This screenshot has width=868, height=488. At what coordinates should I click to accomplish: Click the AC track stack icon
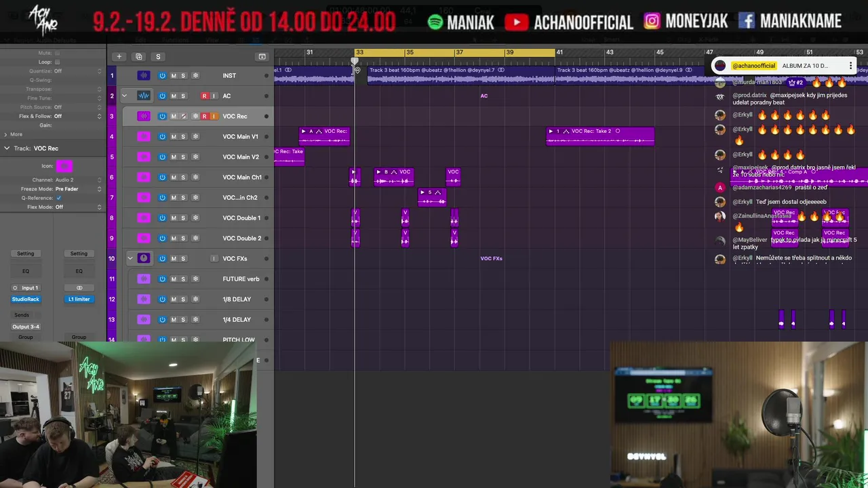pos(144,96)
